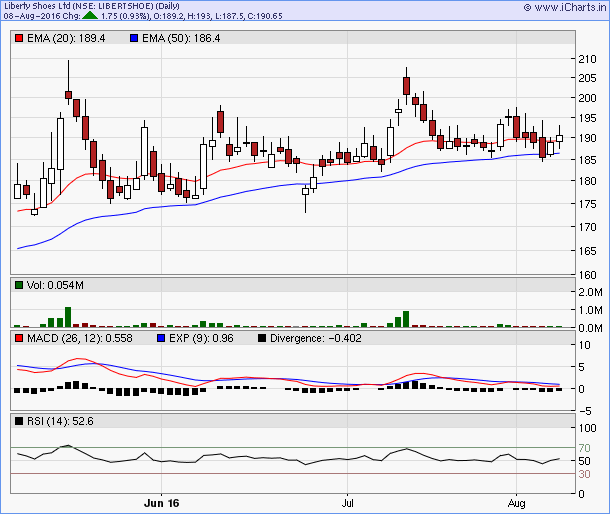Click the 160 price axis label
Viewport: 610px width, 514px height.
587,275
